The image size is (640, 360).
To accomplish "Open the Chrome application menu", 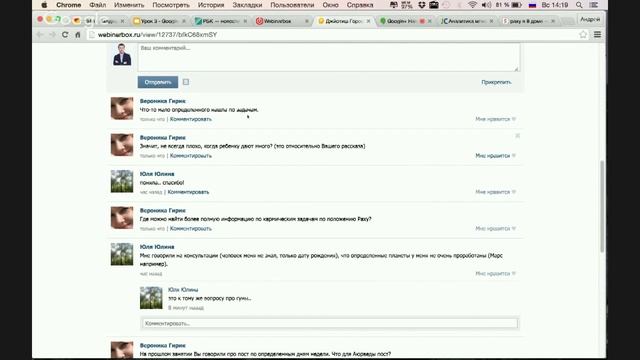I will 68,5.
